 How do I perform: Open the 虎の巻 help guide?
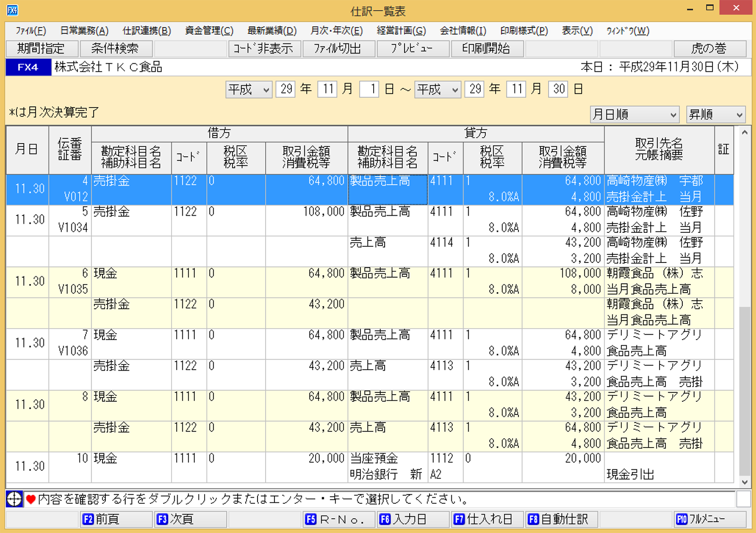(710, 49)
